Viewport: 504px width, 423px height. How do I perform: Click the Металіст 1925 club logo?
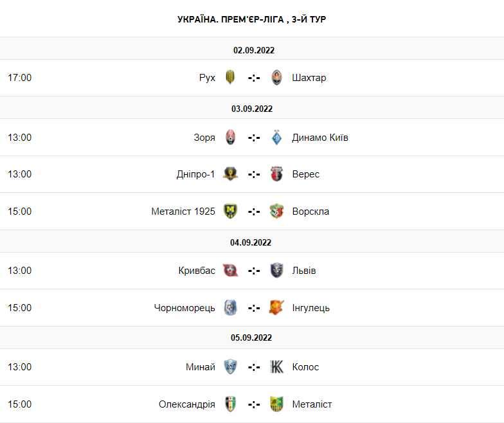pyautogui.click(x=230, y=212)
